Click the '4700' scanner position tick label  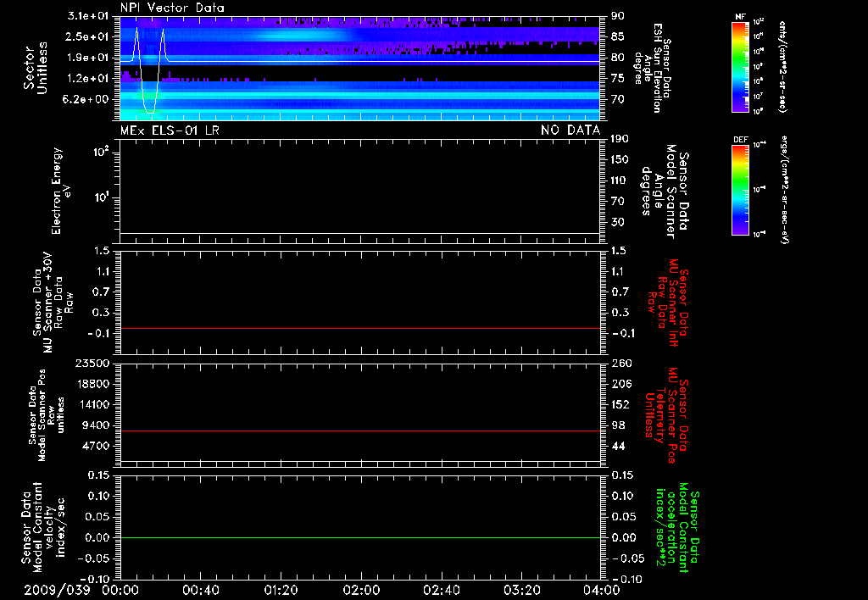click(x=95, y=446)
